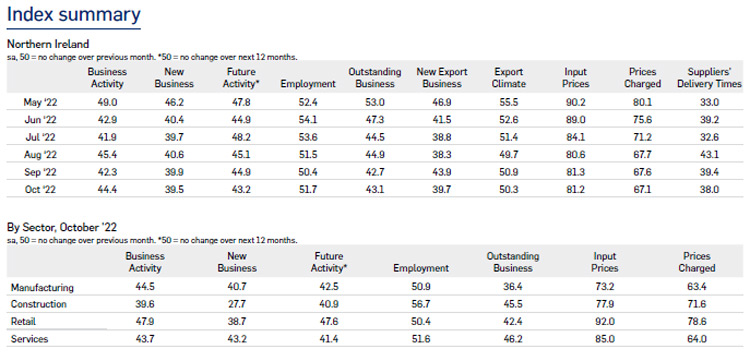Screen dimensions: 750x361
Task: Click the Aug '22 Employment value 51.5
Action: coord(308,154)
